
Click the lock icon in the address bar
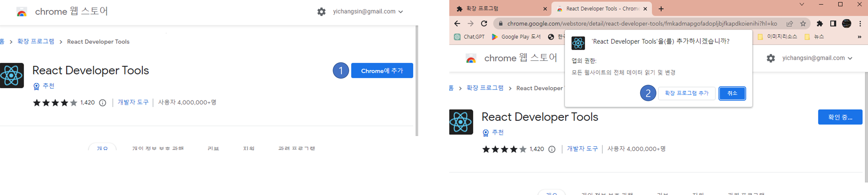(500, 24)
